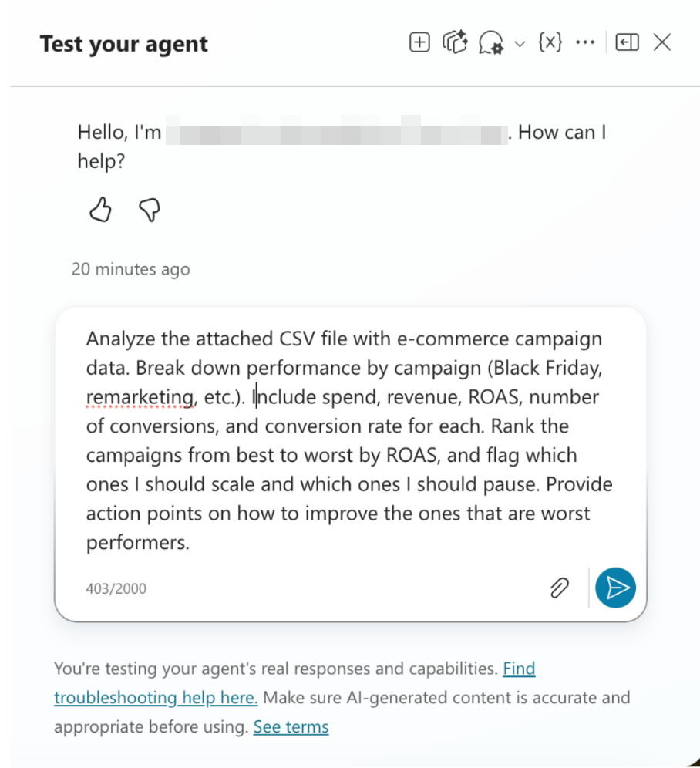Viewport: 700px width, 768px height.
Task: Send the message with blue arrow button
Action: (x=615, y=588)
